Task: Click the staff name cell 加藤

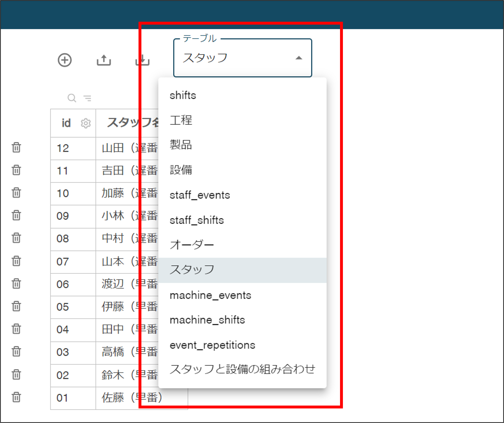Action: click(127, 194)
